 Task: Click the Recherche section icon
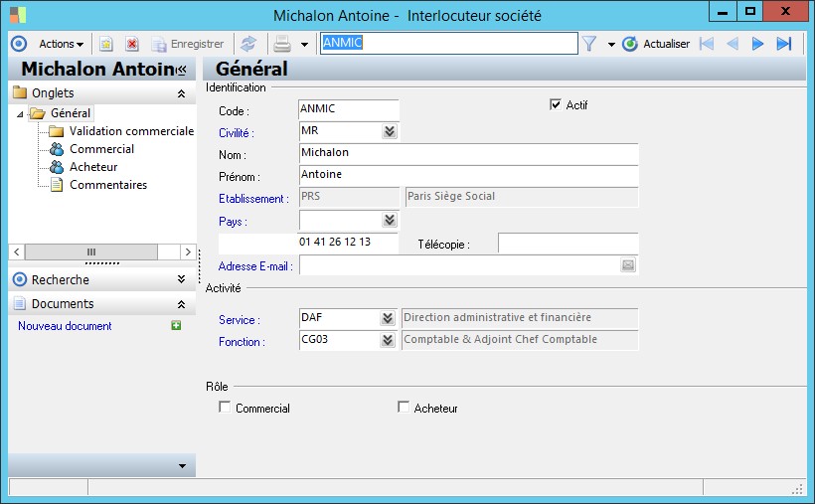pos(20,279)
